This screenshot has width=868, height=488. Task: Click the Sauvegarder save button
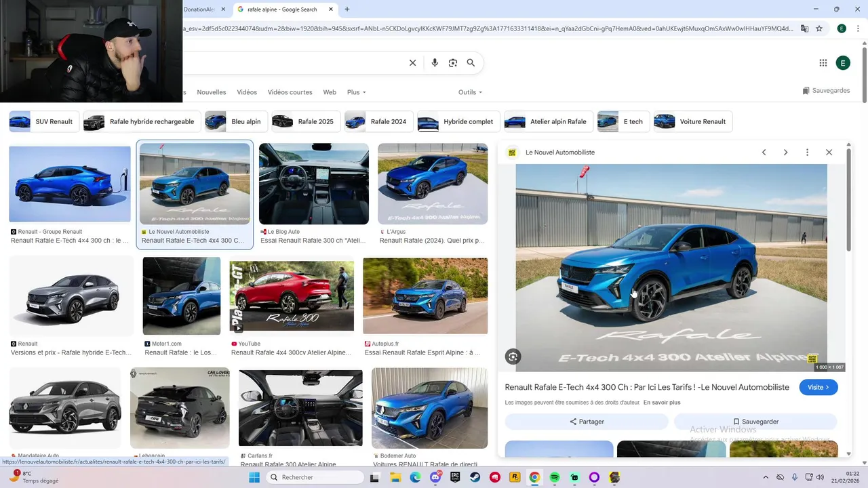755,422
